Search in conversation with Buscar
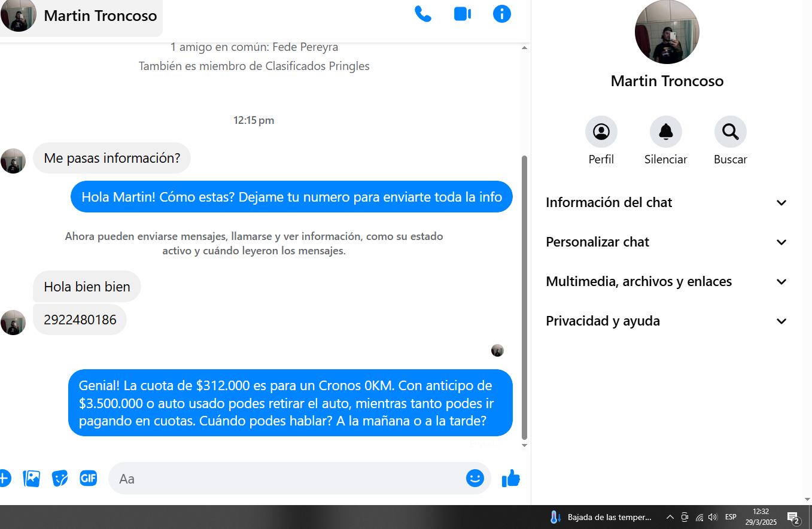The height and width of the screenshot is (529, 812). click(730, 132)
